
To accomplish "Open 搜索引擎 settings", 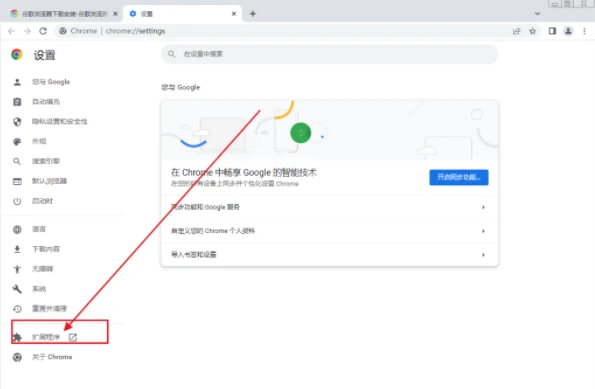I will [46, 161].
